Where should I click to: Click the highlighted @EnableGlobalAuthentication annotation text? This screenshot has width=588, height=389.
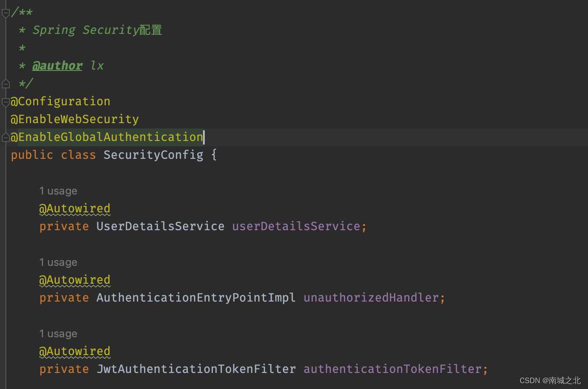pyautogui.click(x=107, y=137)
